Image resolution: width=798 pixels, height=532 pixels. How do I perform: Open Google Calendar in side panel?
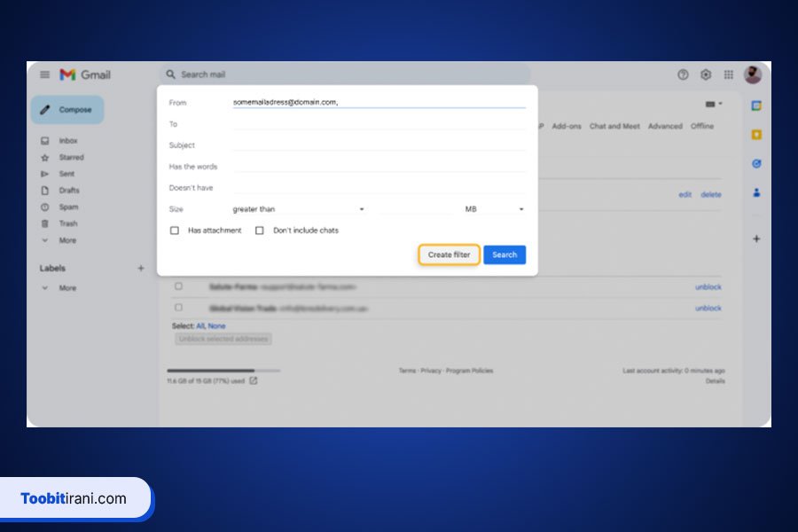click(x=756, y=106)
